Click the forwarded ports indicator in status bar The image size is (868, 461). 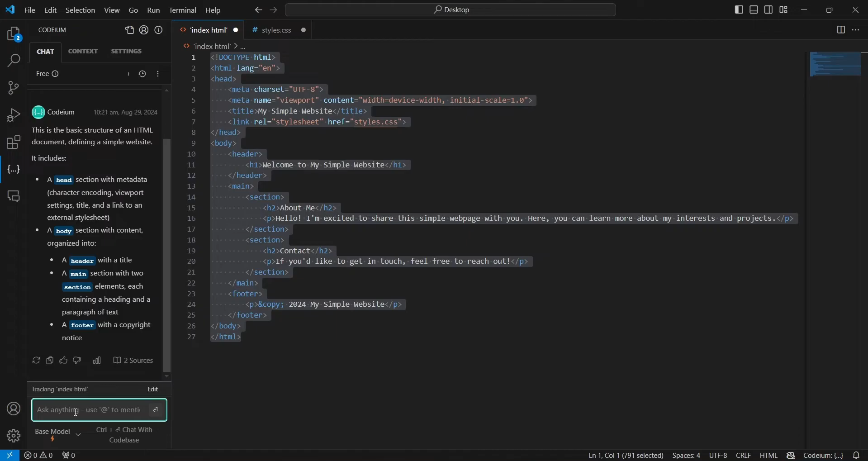pos(69,455)
